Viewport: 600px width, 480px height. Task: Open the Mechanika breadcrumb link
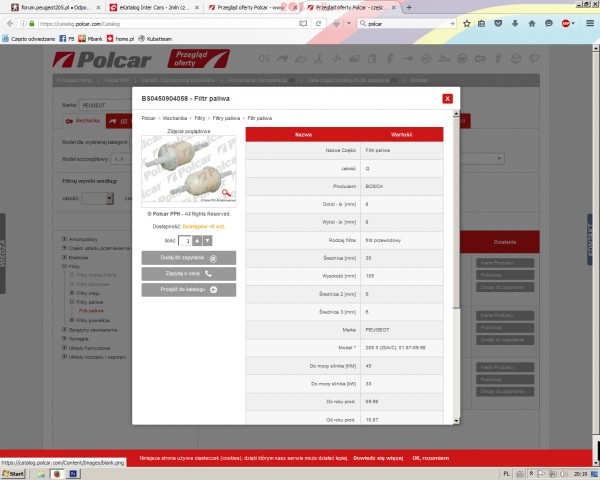click(175, 118)
